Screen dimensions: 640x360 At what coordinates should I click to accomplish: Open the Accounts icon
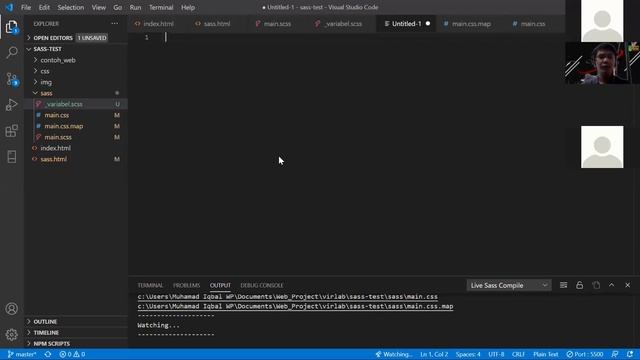click(11, 309)
